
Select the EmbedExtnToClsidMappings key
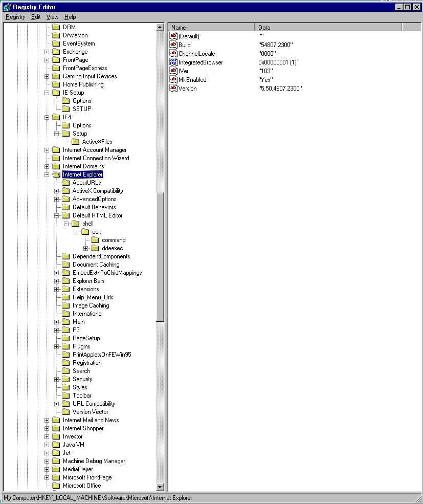click(x=107, y=273)
